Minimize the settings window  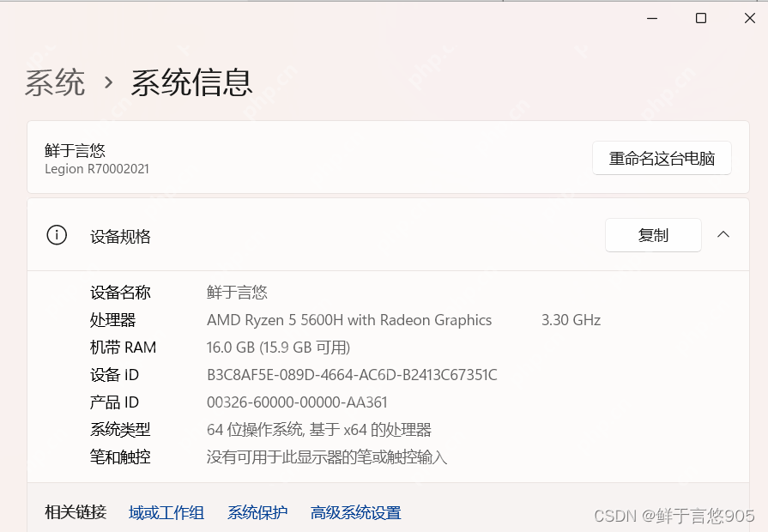coord(652,18)
